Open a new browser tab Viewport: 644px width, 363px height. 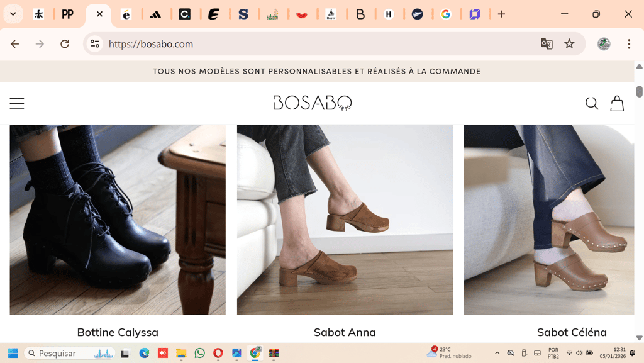point(501,14)
